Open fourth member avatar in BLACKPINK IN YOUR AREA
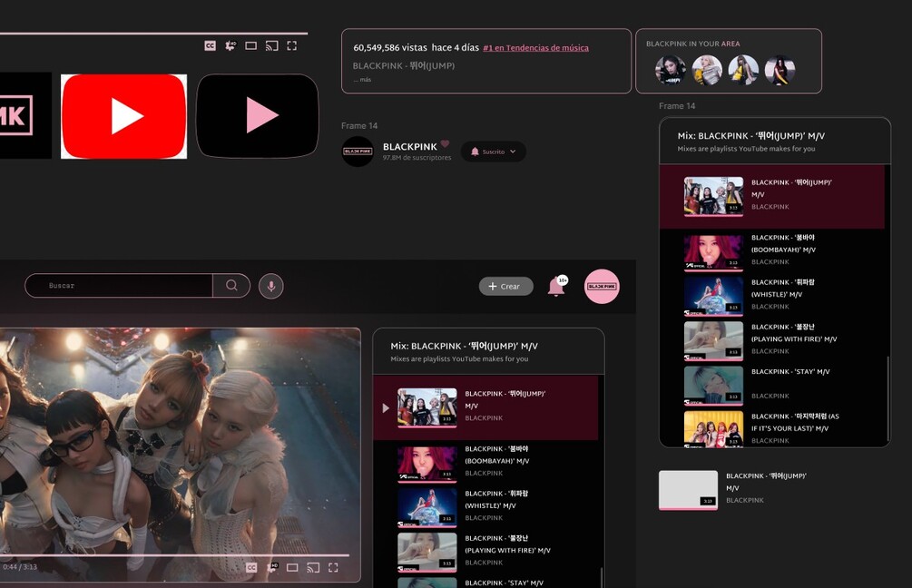Viewport: 912px width, 588px height. tap(780, 70)
